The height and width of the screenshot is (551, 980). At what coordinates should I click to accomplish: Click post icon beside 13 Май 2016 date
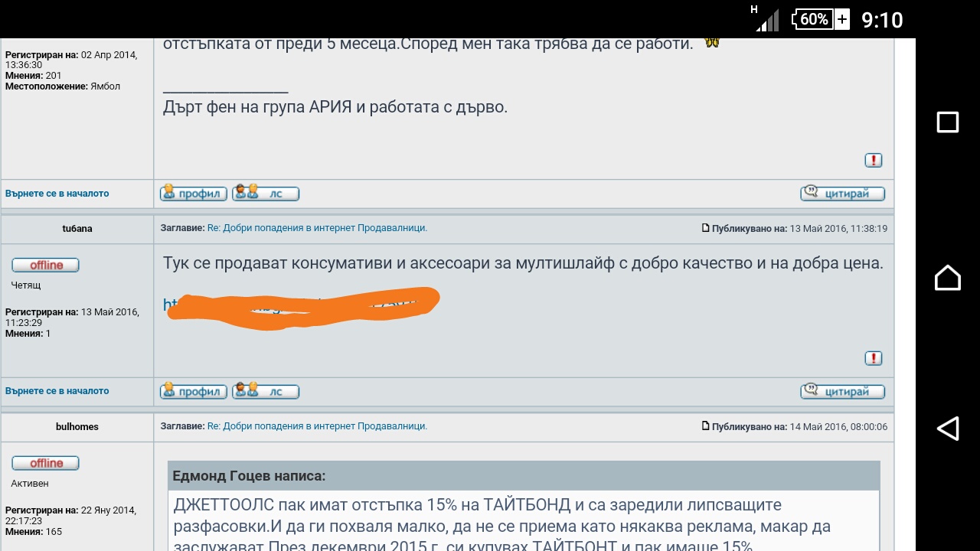point(706,228)
